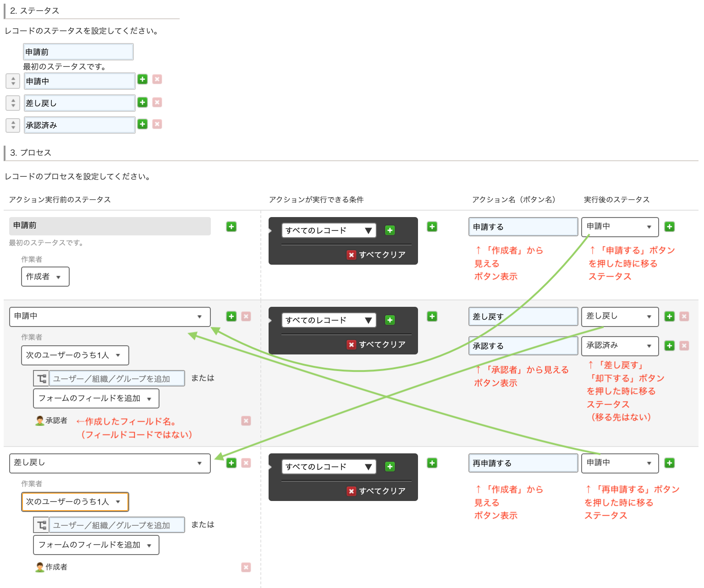This screenshot has width=704, height=588.
Task: Delete the 差し戻す action row
Action: pos(684,316)
